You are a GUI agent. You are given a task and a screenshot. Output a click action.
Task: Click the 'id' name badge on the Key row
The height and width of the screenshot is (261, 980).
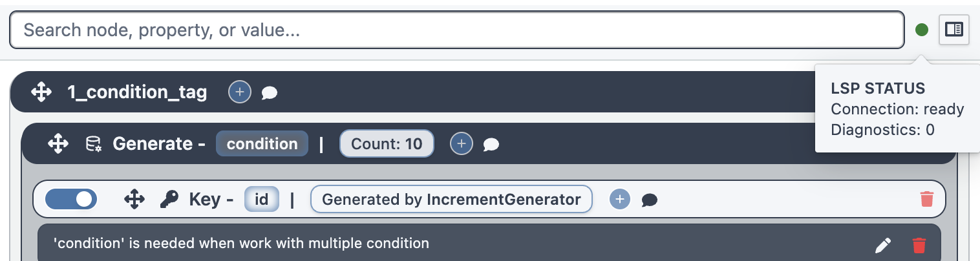pos(261,200)
